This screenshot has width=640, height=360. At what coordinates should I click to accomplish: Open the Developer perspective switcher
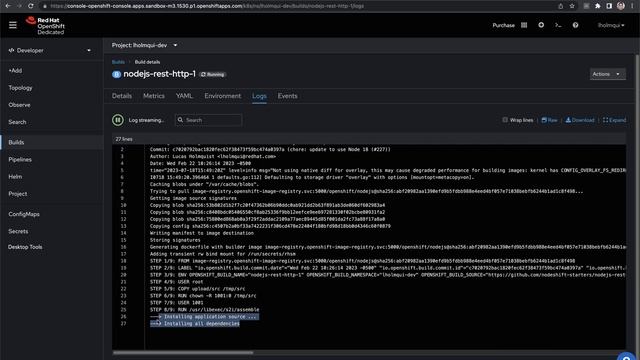50,51
